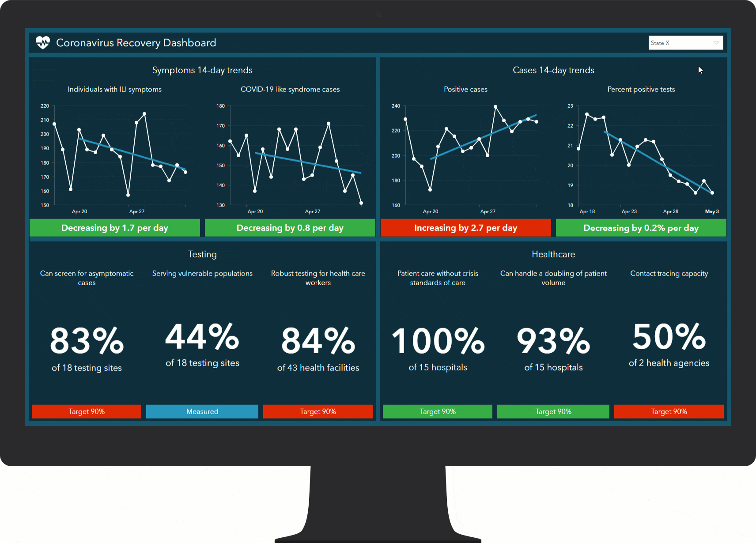Switch to the Testing section
Image resolution: width=756 pixels, height=543 pixels.
(202, 254)
